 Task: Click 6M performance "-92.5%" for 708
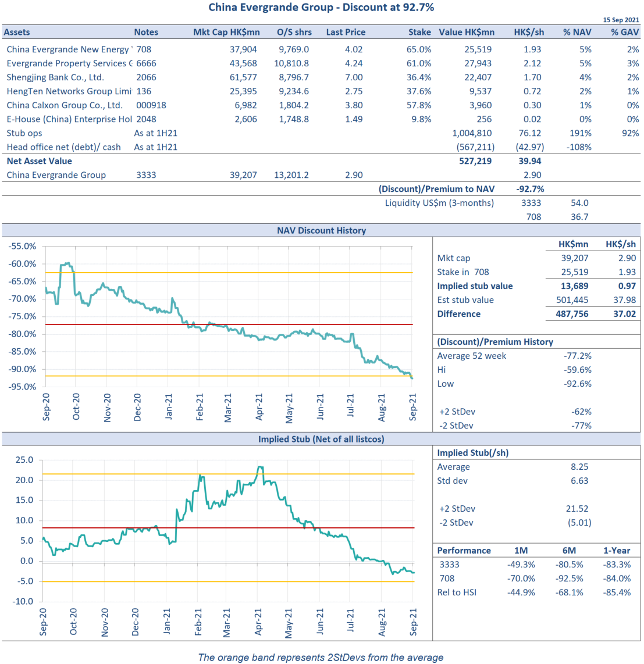570,579
